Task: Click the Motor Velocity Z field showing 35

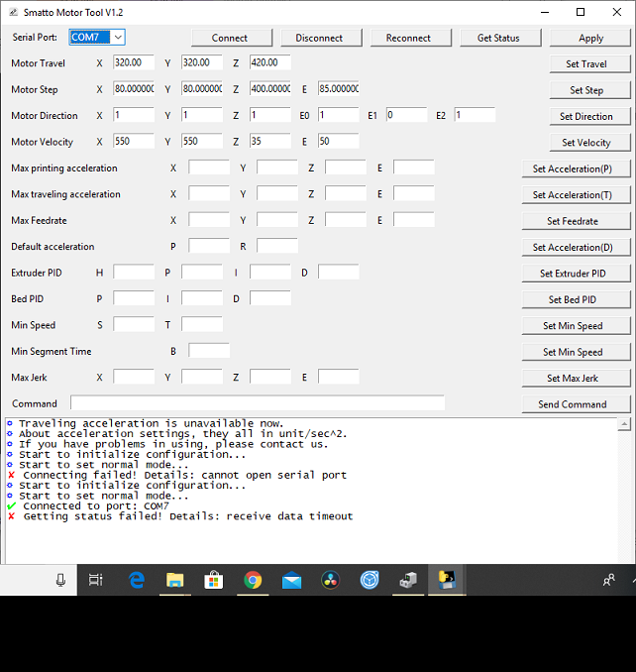Action: [270, 141]
